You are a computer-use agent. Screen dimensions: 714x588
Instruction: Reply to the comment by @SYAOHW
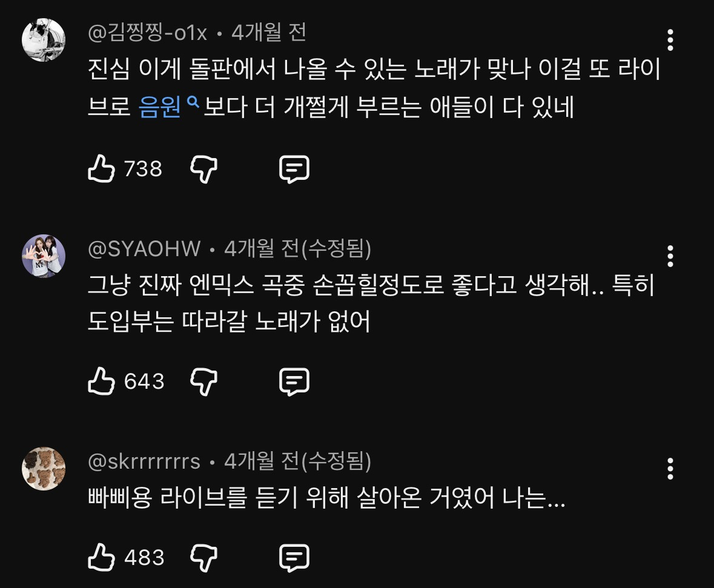point(294,382)
